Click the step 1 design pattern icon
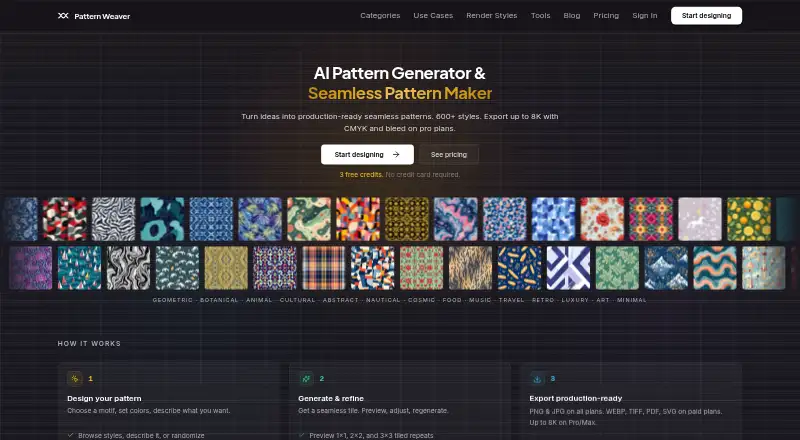800x440 pixels. (75, 378)
